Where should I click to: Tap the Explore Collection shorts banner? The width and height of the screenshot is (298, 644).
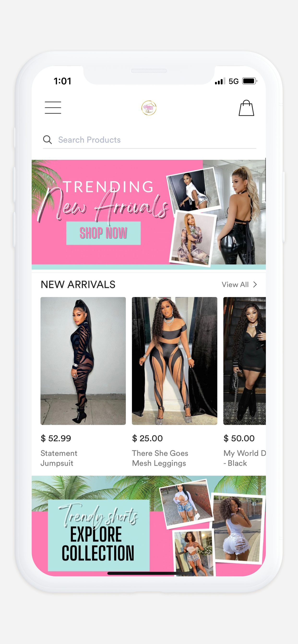149,526
